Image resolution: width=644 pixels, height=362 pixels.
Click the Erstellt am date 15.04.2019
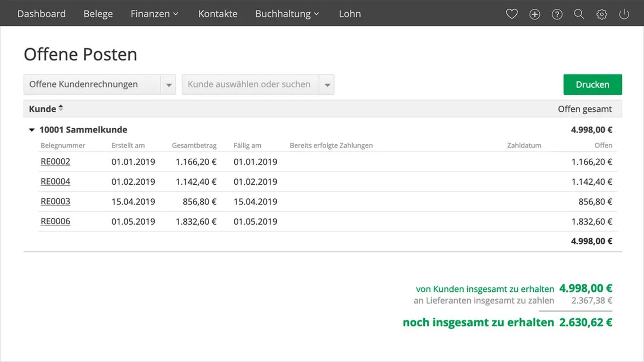[133, 201]
